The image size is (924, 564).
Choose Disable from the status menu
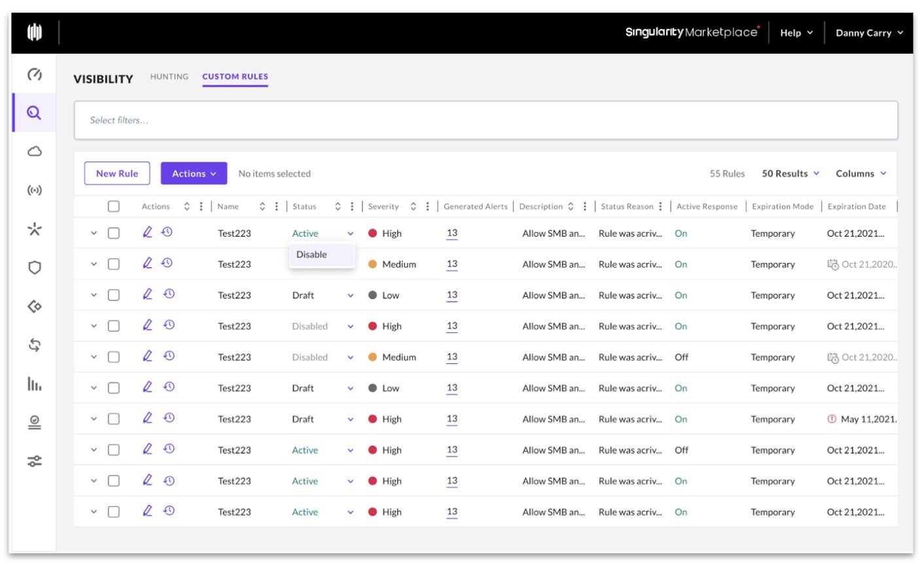point(311,255)
